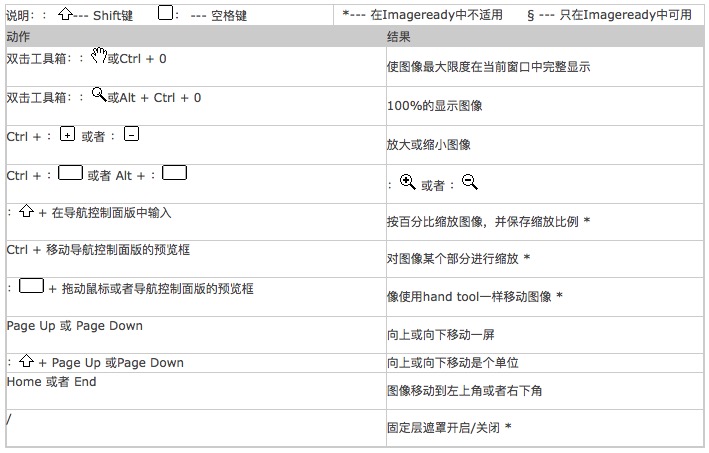This screenshot has width=709, height=453.
Task: Click the Shift arrow before Page Up 或Page Down
Action: coord(27,362)
